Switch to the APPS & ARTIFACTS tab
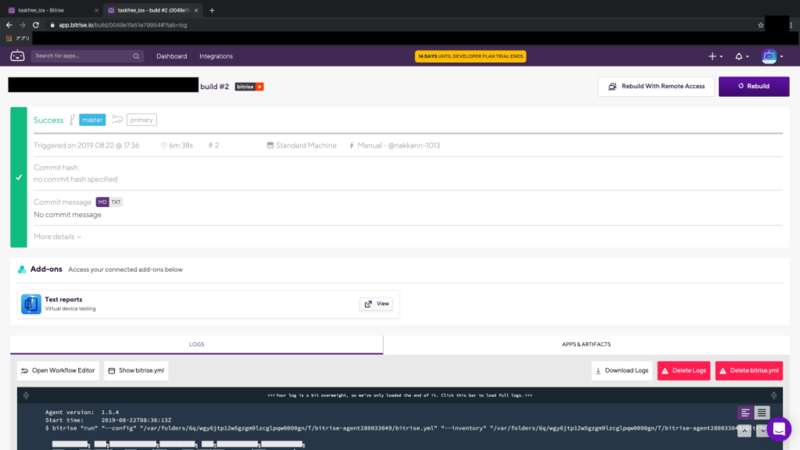Viewport: 800px width, 450px height. [586, 344]
